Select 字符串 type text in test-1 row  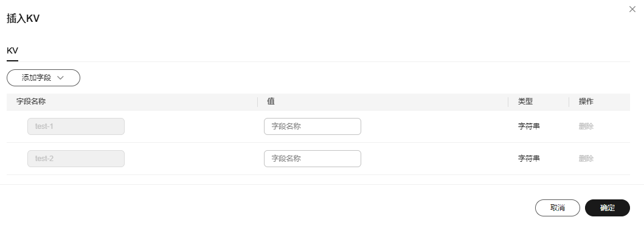click(x=529, y=126)
